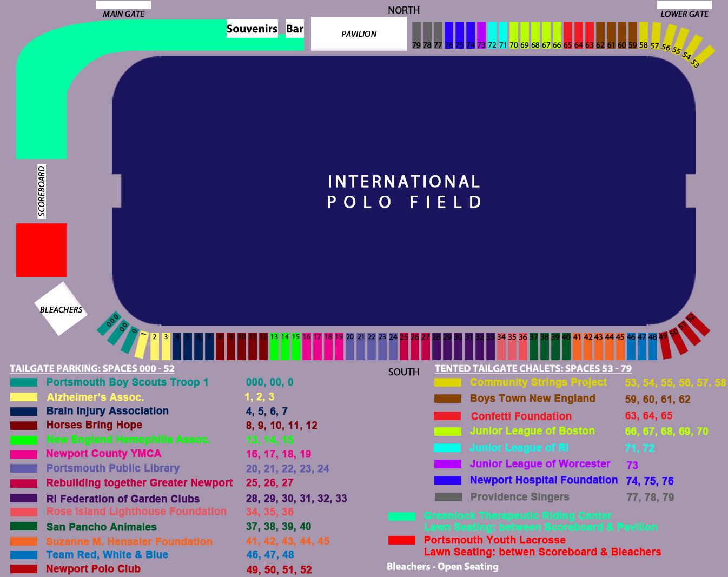Image resolution: width=728 pixels, height=577 pixels.
Task: Select Junior League of Boston lime swatch
Action: [x=448, y=432]
